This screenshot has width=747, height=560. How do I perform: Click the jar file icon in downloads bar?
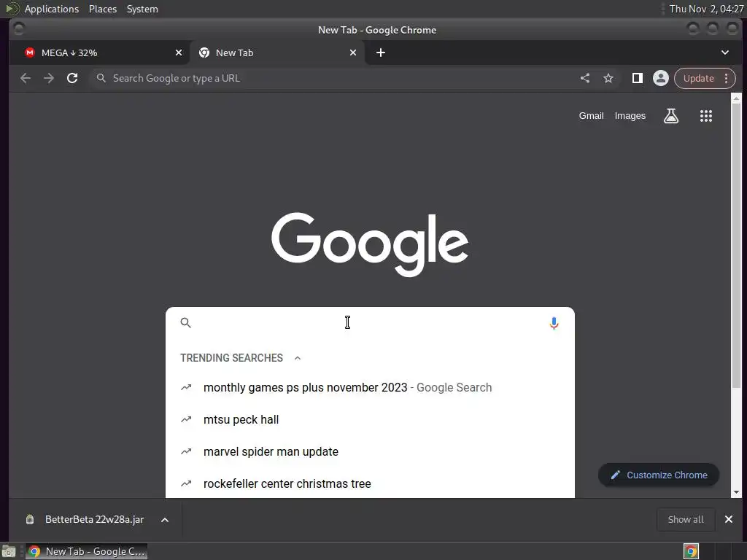pyautogui.click(x=29, y=519)
